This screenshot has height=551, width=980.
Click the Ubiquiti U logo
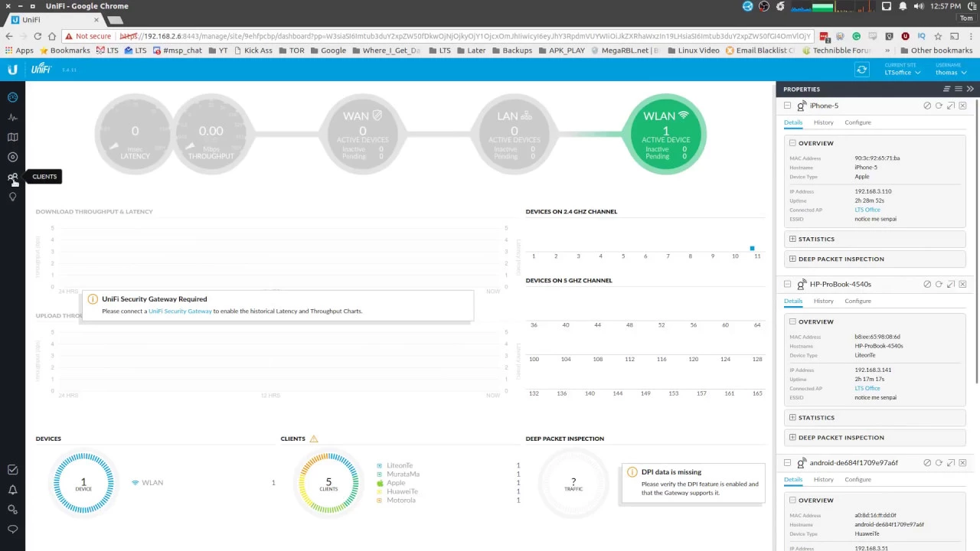point(12,70)
